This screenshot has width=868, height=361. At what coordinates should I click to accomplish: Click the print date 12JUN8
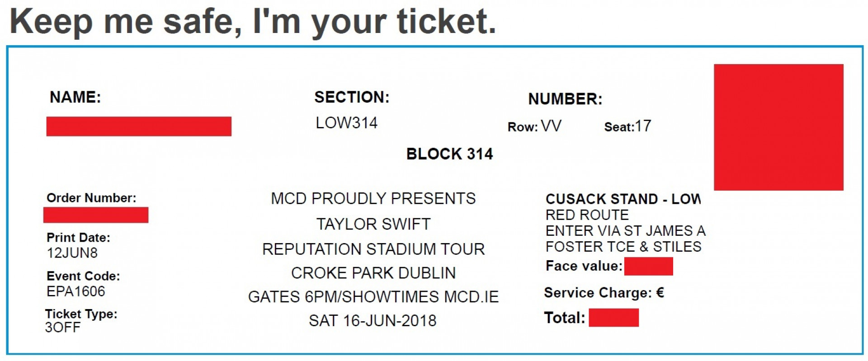pyautogui.click(x=72, y=253)
